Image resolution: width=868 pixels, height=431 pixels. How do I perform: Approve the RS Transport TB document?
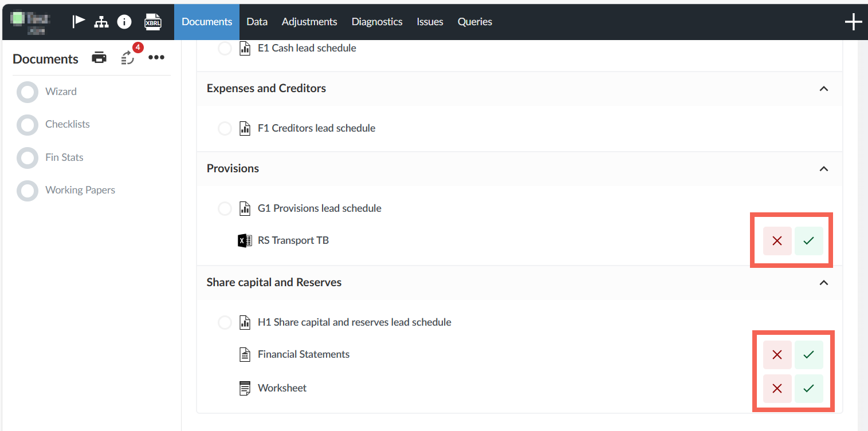pyautogui.click(x=808, y=241)
